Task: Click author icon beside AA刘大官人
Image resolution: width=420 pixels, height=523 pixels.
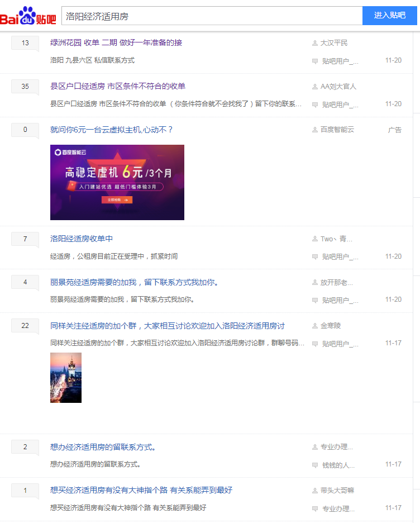Action: coord(314,87)
